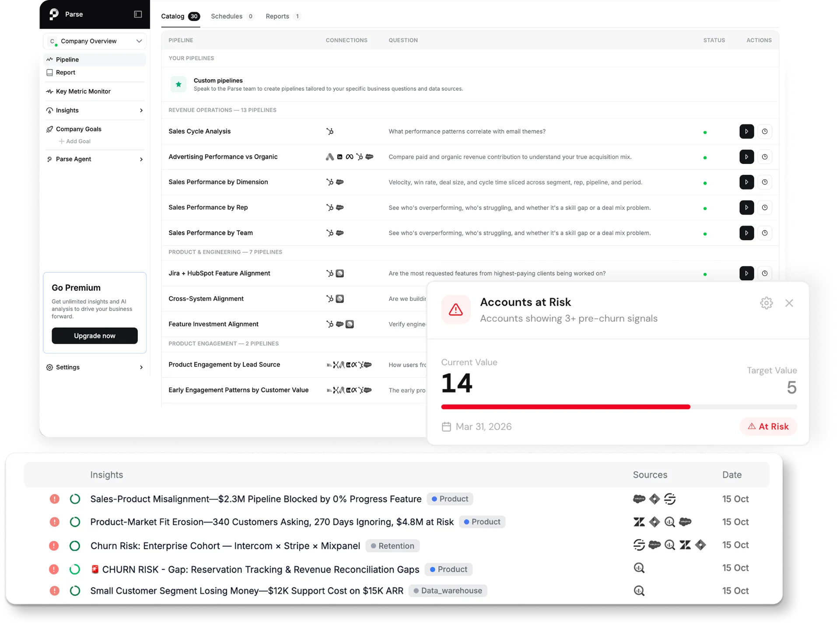Image resolution: width=840 pixels, height=625 pixels.
Task: Open the schedule icon for Advertising Performance vs Organic
Action: pos(765,157)
